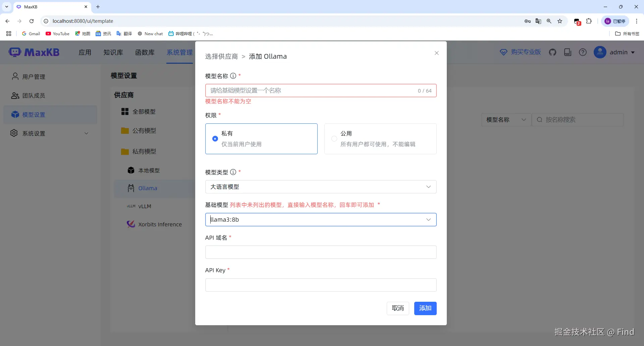Expand the 系统设置 sidebar section
Viewport: 644px width, 346px height.
click(x=50, y=133)
